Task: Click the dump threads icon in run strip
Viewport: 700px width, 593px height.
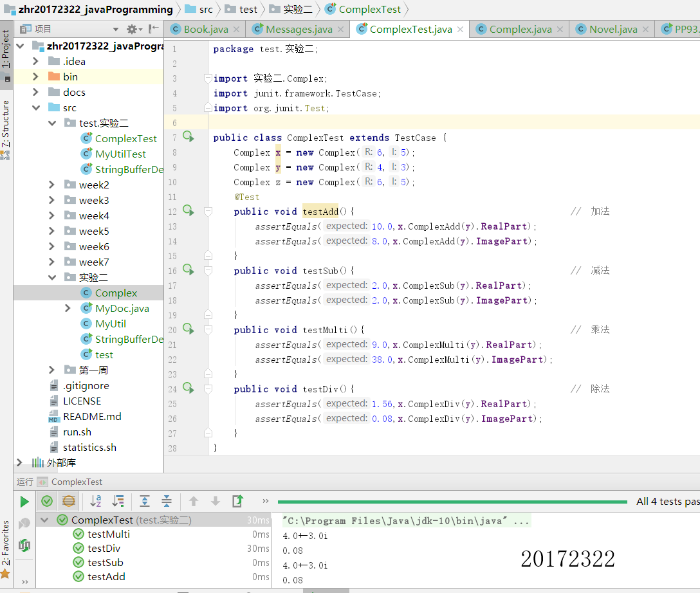Action: 24,545
